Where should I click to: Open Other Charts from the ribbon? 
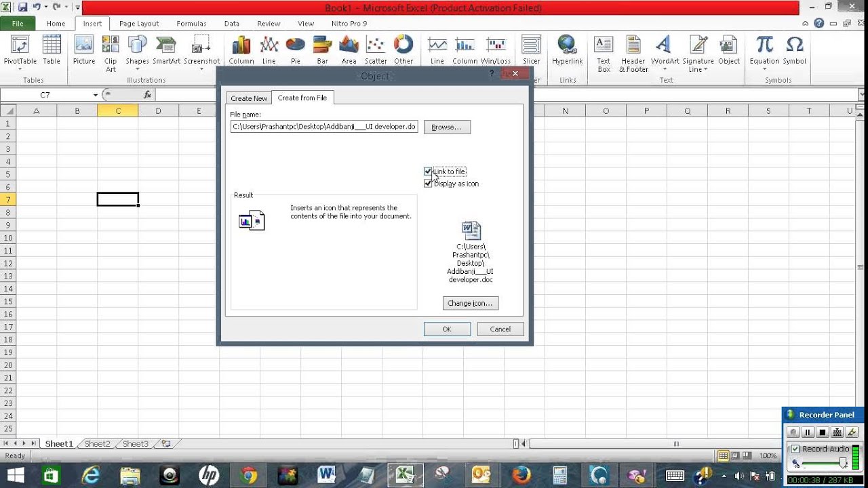(x=403, y=50)
